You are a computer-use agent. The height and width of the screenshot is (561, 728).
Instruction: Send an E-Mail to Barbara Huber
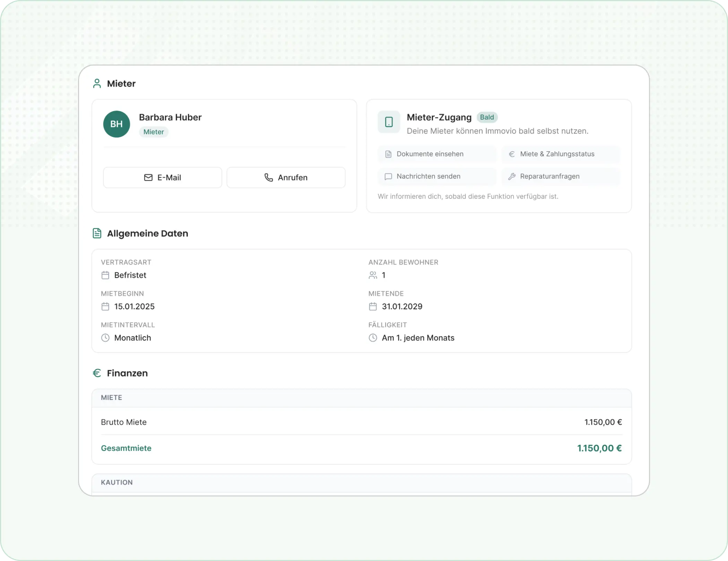(x=163, y=178)
